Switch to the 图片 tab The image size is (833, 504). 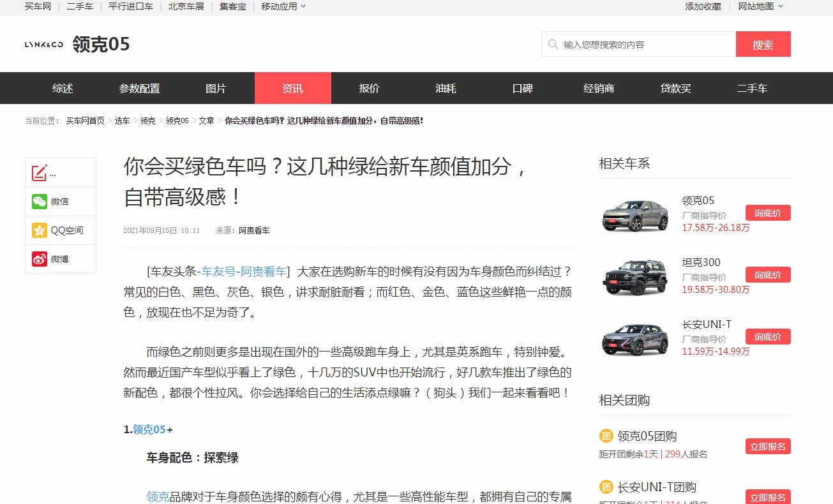point(216,88)
